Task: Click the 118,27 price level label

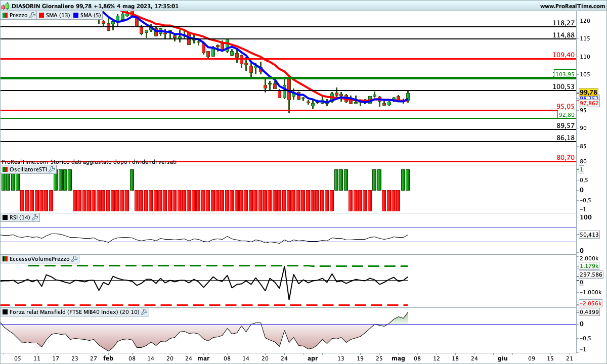Action: tap(564, 23)
